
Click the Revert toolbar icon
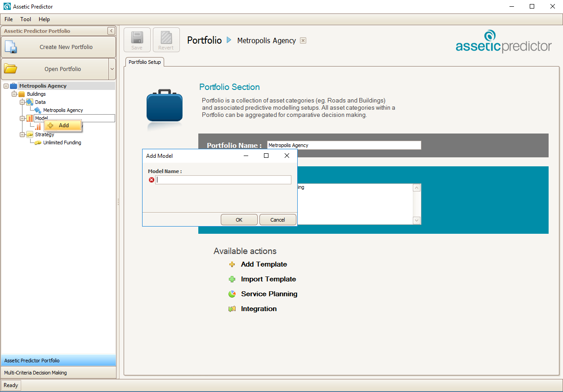(166, 37)
